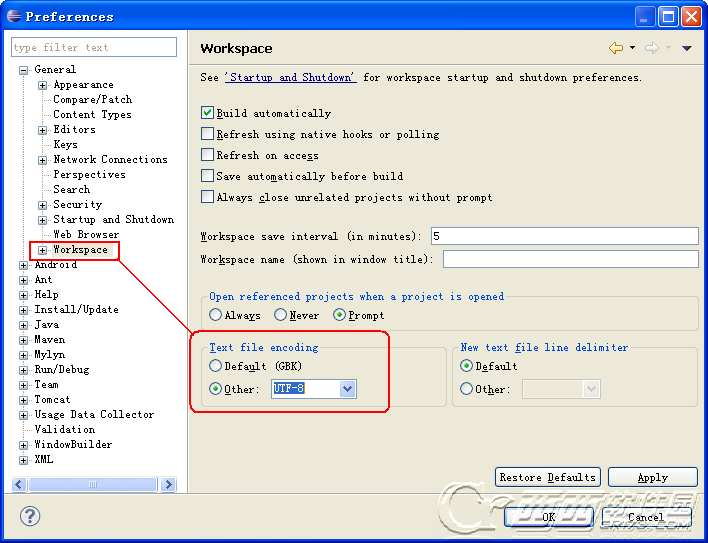708x543 pixels.
Task: Expand the Java tree node
Action: [24, 325]
